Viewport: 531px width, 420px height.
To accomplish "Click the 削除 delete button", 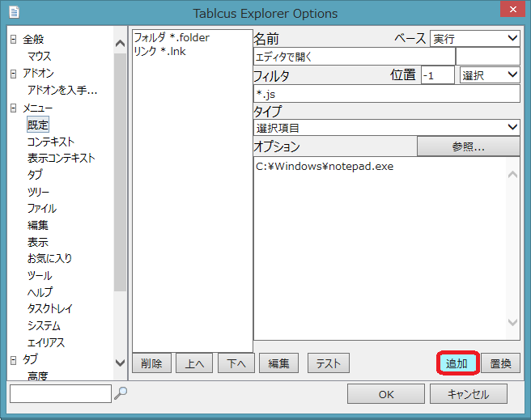I will 151,363.
